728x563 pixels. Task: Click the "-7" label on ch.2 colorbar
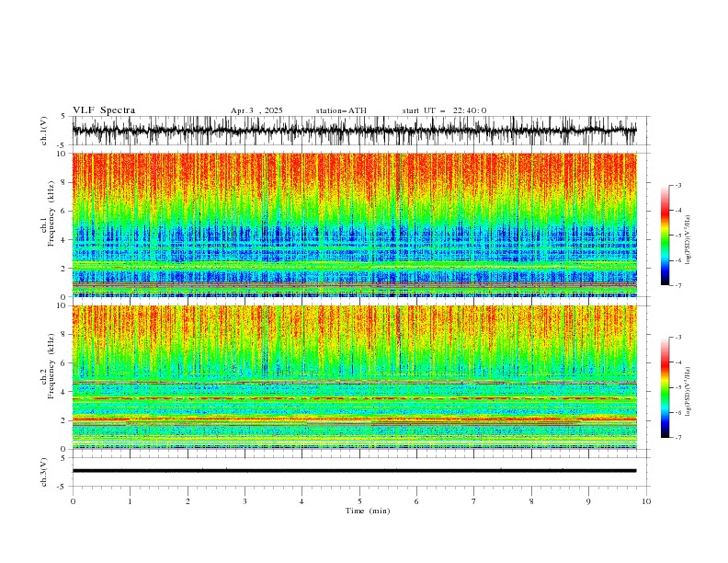(678, 438)
